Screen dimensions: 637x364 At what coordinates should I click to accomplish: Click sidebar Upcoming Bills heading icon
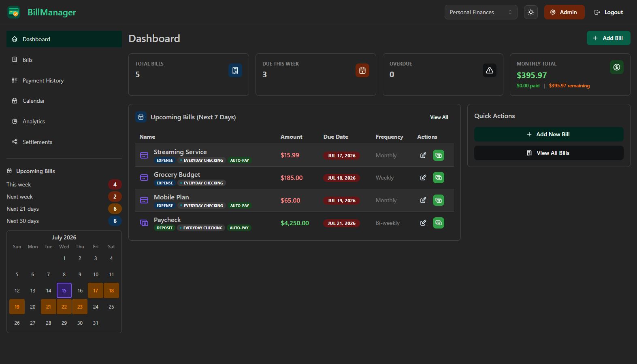(x=9, y=171)
